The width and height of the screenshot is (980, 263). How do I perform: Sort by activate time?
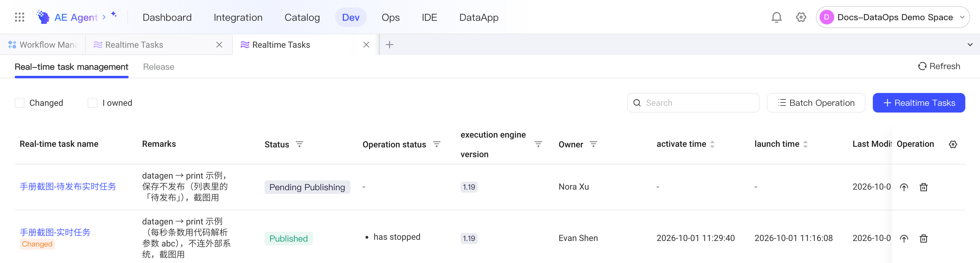(x=712, y=144)
